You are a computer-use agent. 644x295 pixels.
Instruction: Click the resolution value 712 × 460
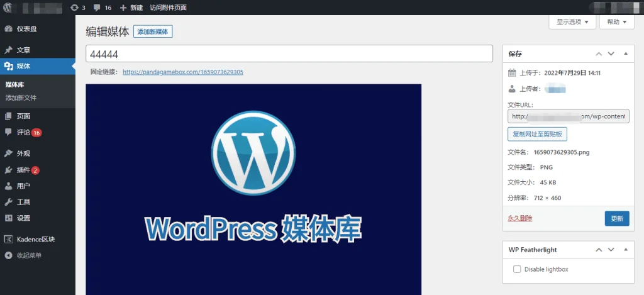point(547,198)
